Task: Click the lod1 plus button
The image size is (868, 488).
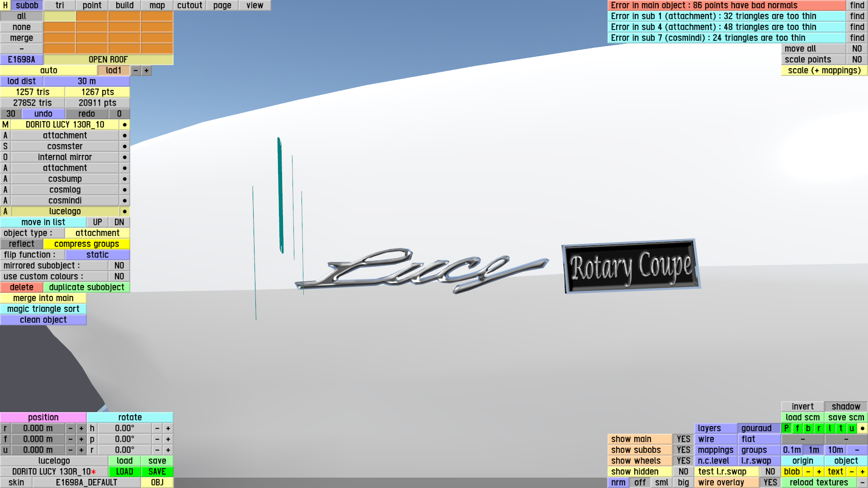Action: point(146,70)
